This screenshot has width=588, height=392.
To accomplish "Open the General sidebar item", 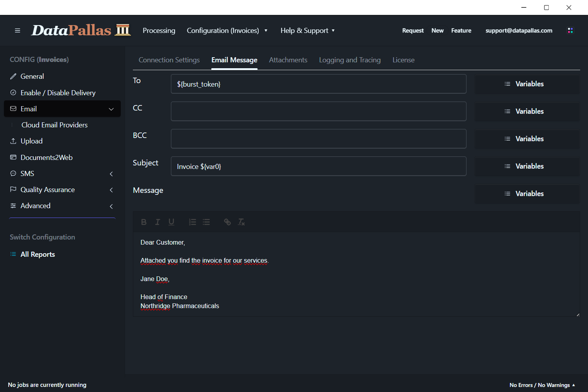I will point(62,76).
